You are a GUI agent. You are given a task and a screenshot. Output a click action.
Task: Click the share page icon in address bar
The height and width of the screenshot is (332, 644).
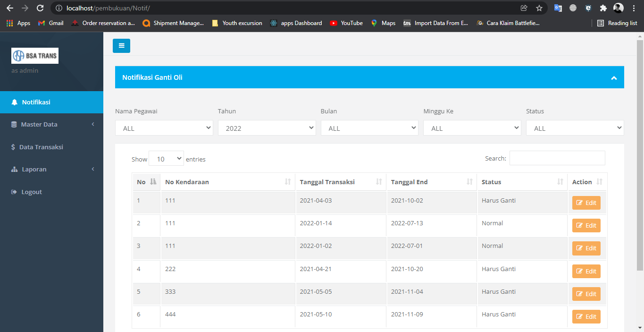point(524,8)
